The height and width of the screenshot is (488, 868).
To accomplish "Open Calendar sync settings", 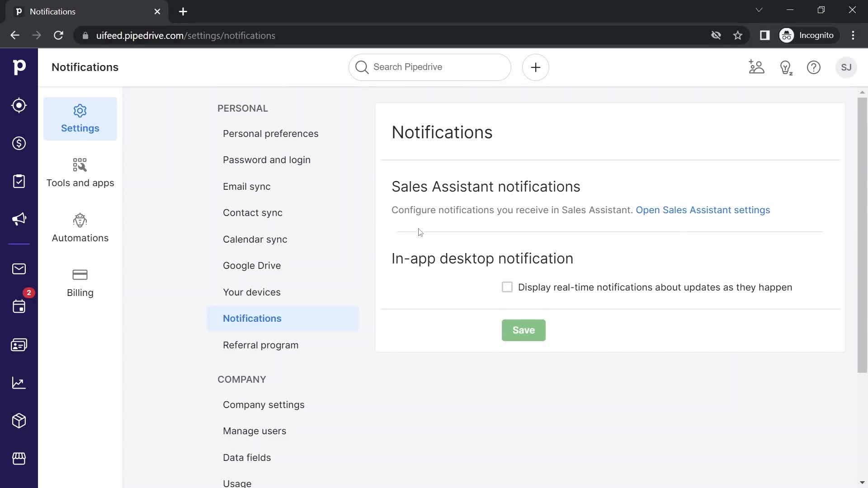I will coord(255,239).
